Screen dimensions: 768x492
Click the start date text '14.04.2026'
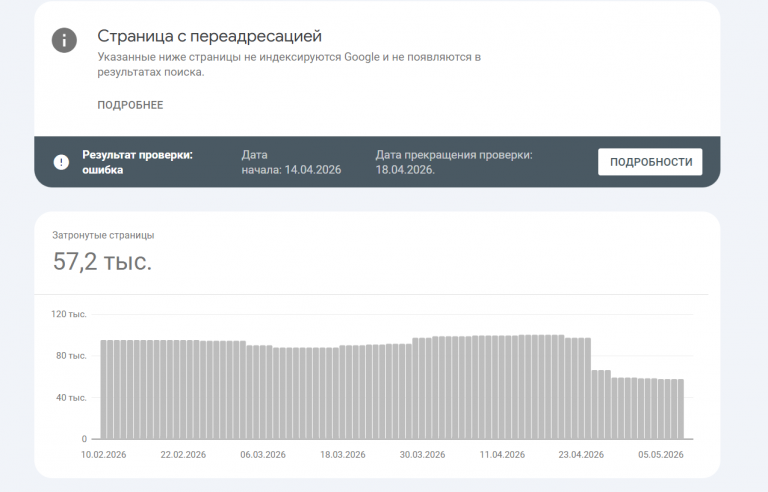point(312,170)
